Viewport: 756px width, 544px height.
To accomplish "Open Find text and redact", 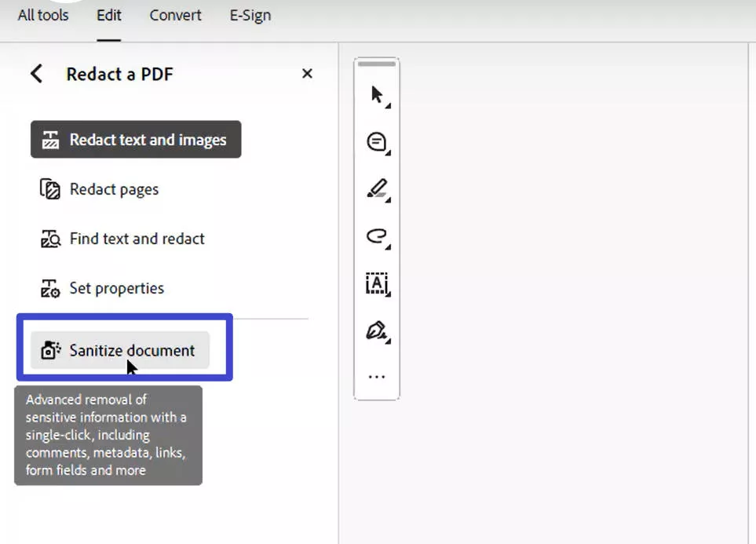I will (136, 239).
